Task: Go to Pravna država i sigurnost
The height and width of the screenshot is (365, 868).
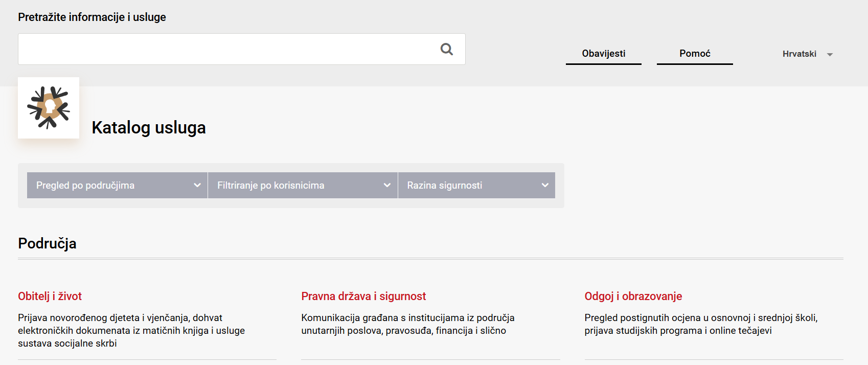Action: [363, 296]
